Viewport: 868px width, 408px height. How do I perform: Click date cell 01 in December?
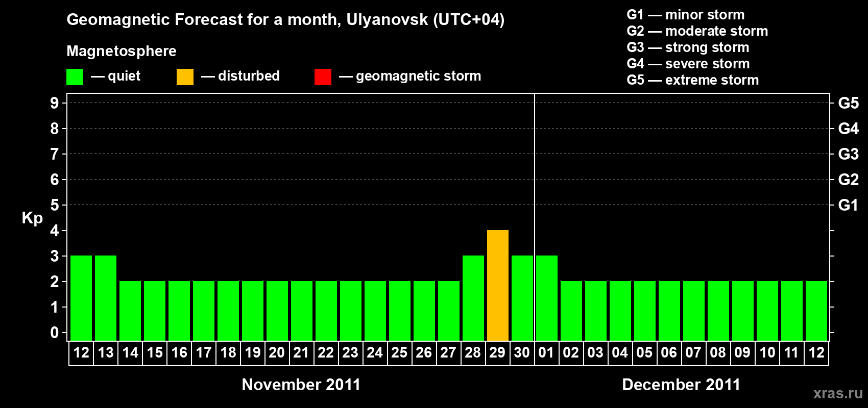coord(547,353)
